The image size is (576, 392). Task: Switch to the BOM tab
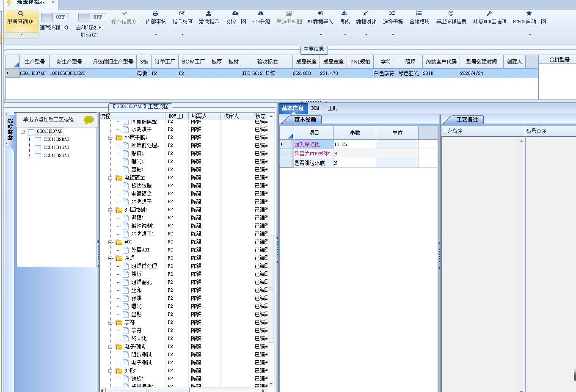[x=315, y=108]
